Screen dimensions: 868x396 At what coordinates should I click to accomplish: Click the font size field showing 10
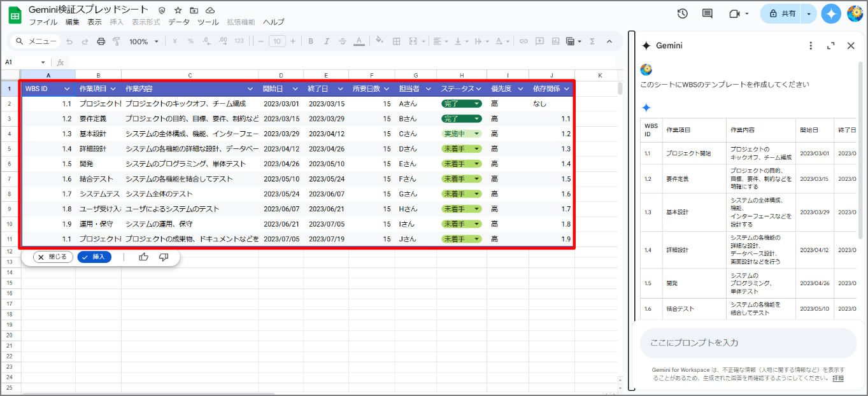tap(277, 41)
